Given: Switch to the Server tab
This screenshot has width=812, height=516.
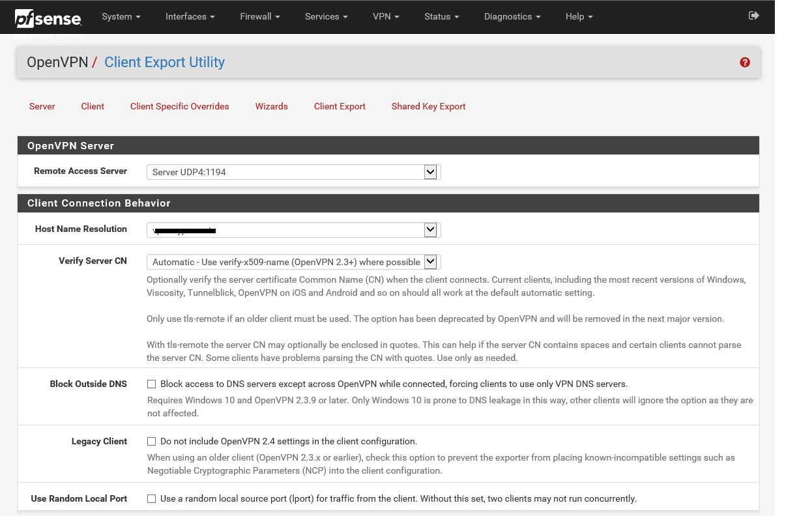Looking at the screenshot, I should tap(42, 106).
